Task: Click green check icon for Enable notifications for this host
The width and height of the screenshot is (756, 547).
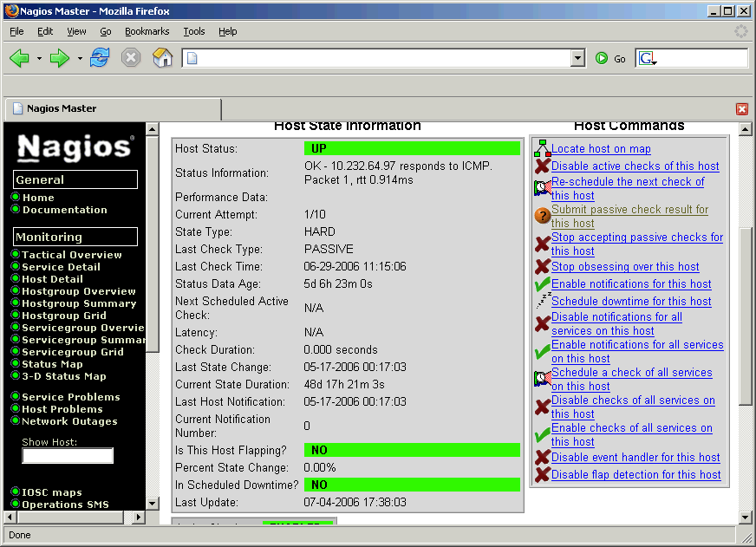Action: [x=543, y=283]
